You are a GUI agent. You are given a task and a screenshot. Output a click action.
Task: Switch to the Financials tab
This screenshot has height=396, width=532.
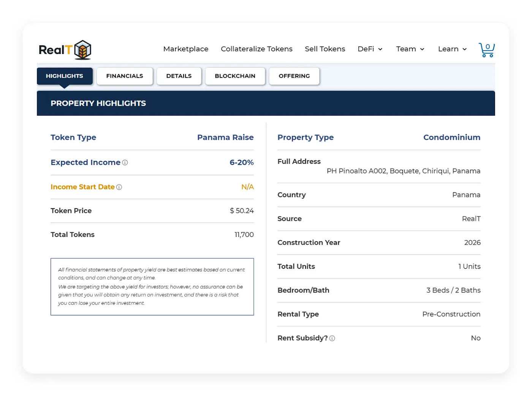(125, 76)
